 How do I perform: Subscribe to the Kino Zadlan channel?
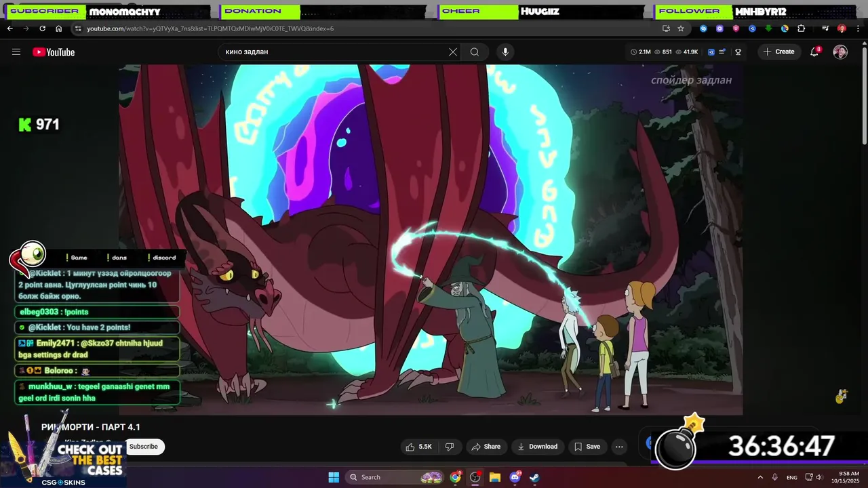144,446
